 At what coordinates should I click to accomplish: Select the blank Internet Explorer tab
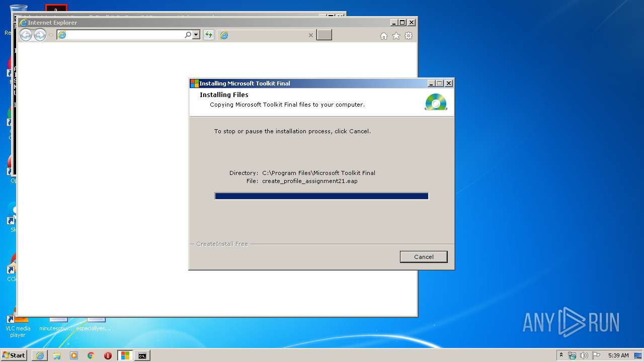click(x=267, y=35)
